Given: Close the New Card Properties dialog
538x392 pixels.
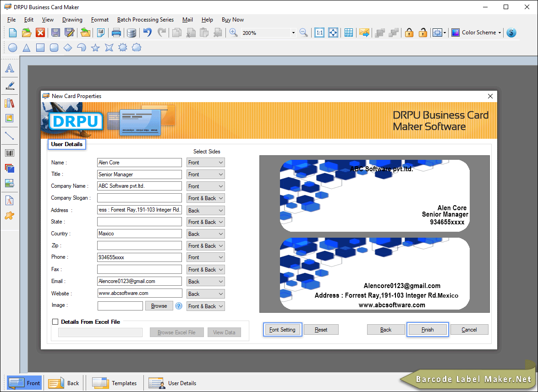Looking at the screenshot, I should 490,96.
